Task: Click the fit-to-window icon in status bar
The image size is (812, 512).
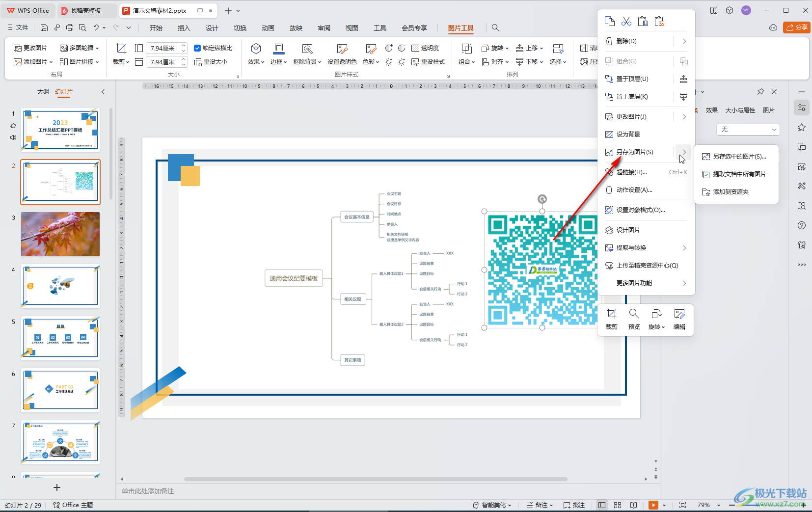Action: click(x=682, y=505)
